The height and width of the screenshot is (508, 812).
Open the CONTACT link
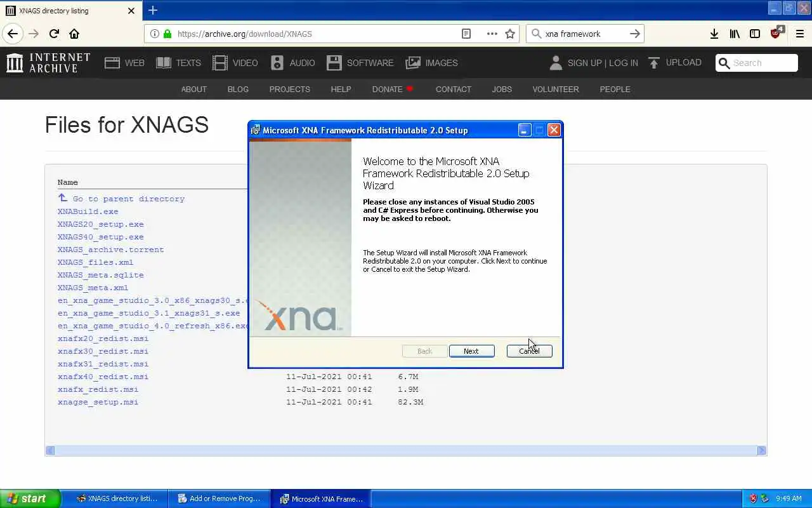point(453,89)
